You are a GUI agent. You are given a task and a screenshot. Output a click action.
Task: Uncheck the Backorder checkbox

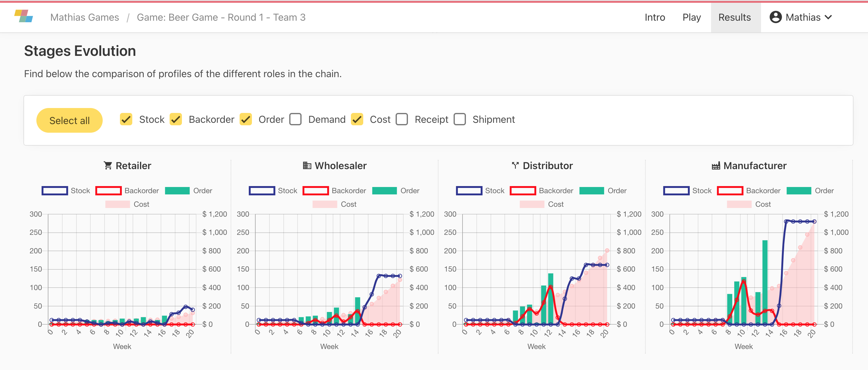tap(175, 119)
